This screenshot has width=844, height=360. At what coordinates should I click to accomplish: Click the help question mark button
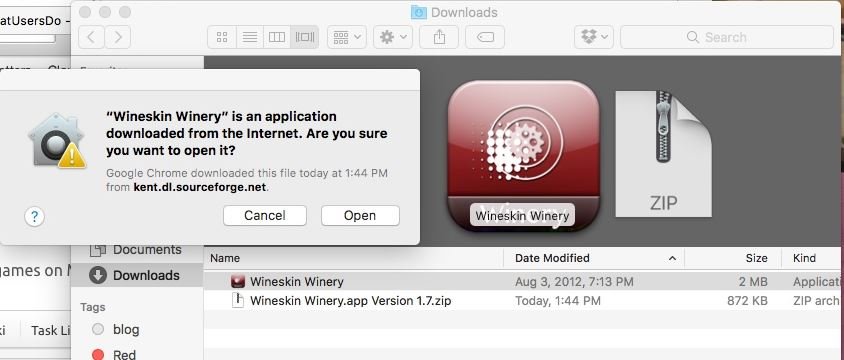(34, 217)
